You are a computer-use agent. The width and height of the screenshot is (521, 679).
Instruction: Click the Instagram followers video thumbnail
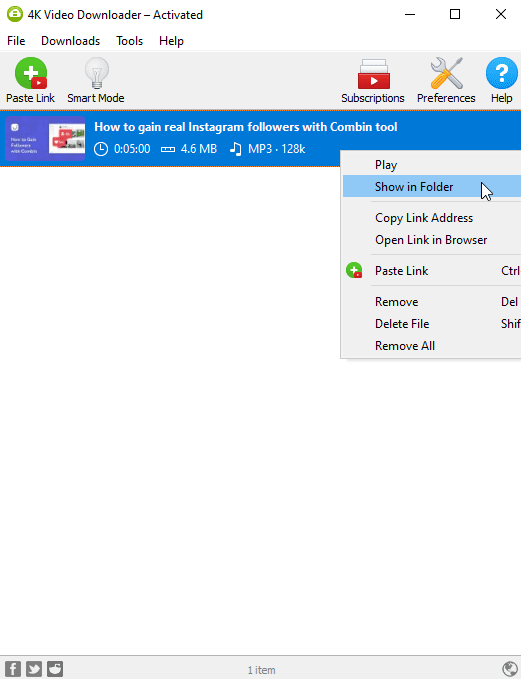(x=45, y=139)
